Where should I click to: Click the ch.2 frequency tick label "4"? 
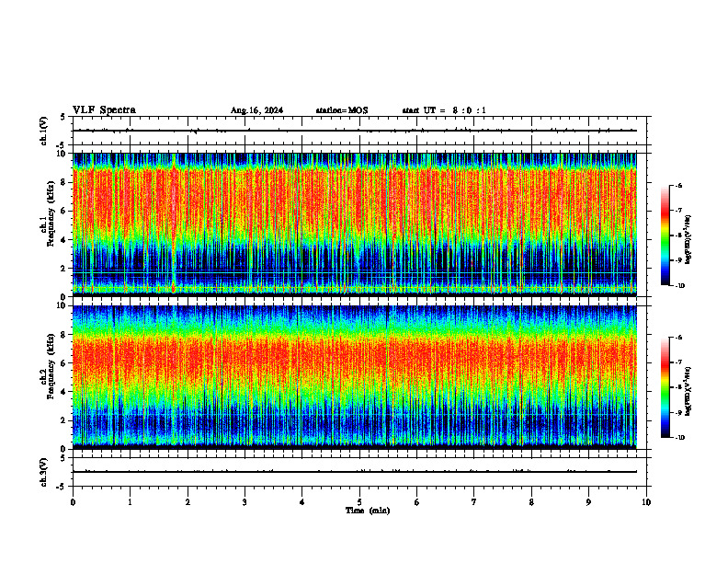point(64,392)
